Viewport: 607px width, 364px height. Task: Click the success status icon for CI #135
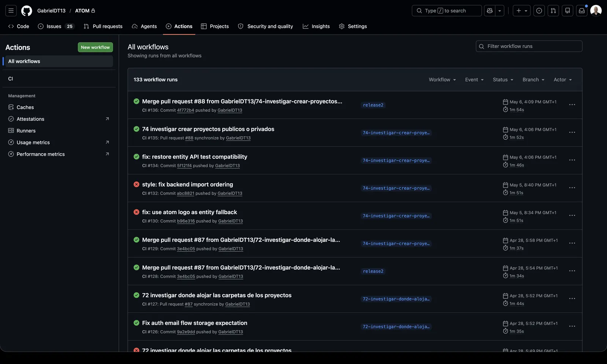tap(137, 129)
